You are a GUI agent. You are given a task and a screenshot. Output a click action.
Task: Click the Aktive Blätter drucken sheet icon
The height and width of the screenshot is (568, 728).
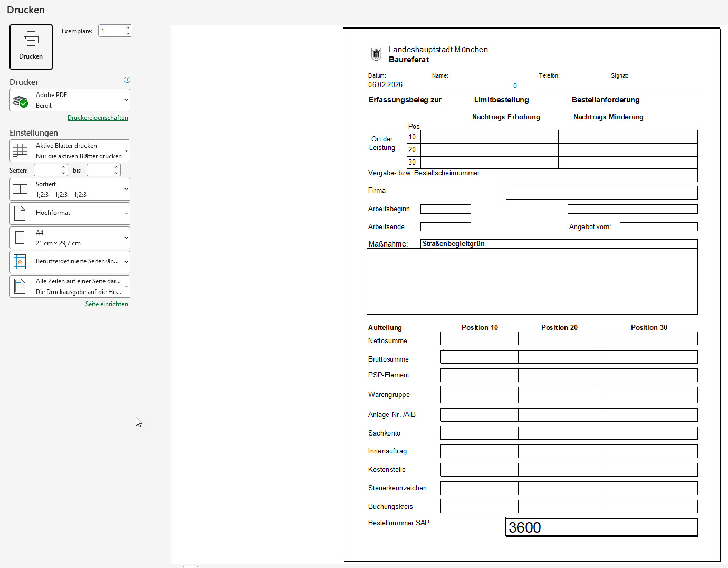(x=20, y=150)
